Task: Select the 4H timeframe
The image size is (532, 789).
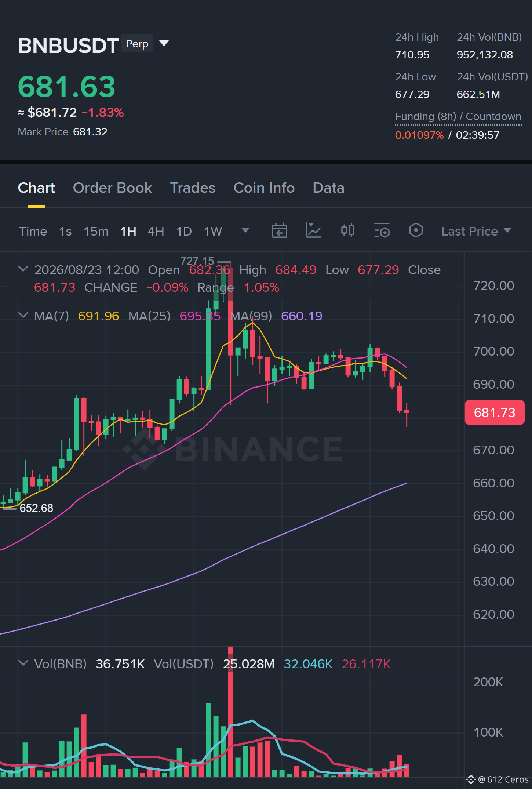Action: [156, 231]
